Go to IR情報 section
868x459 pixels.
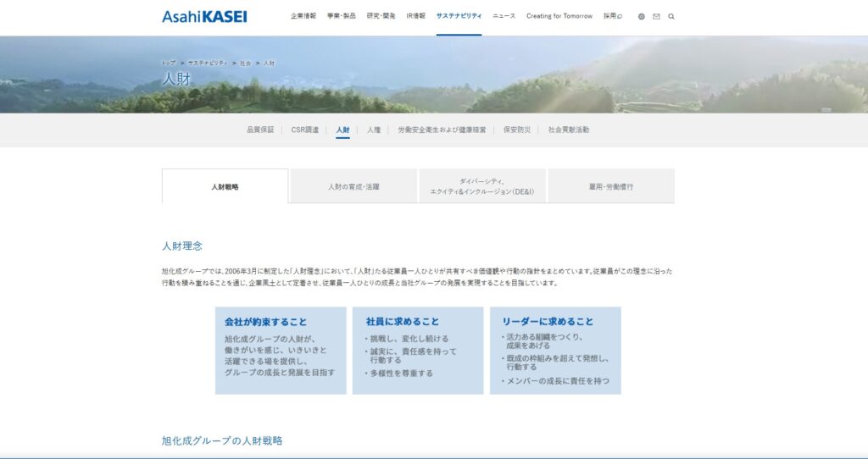click(x=415, y=16)
